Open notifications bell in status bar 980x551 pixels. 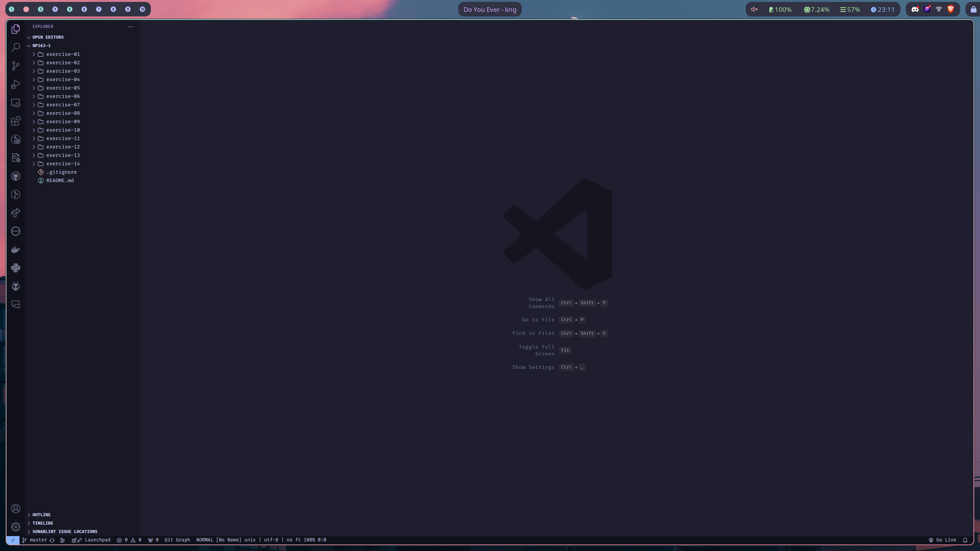click(x=965, y=540)
